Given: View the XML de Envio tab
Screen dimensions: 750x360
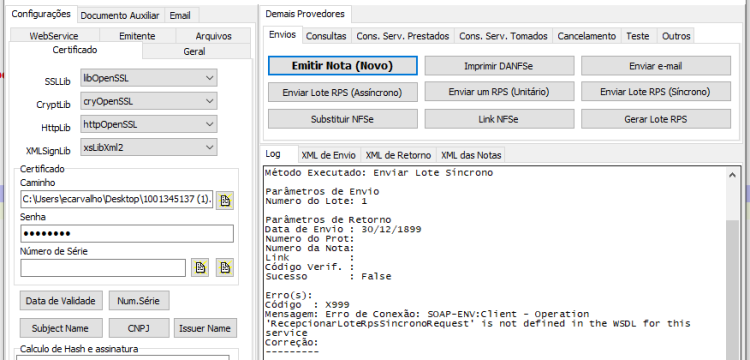Looking at the screenshot, I should tap(328, 155).
